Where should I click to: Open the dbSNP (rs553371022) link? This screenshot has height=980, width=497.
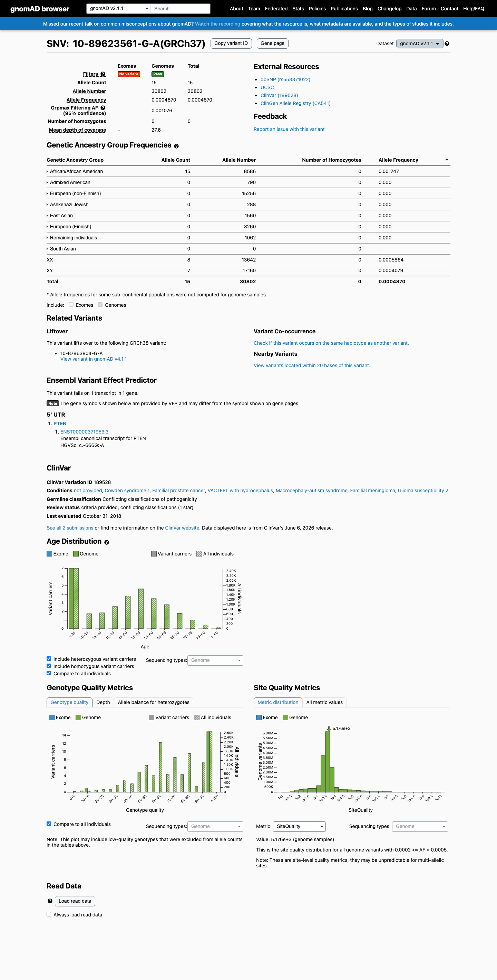click(x=285, y=79)
